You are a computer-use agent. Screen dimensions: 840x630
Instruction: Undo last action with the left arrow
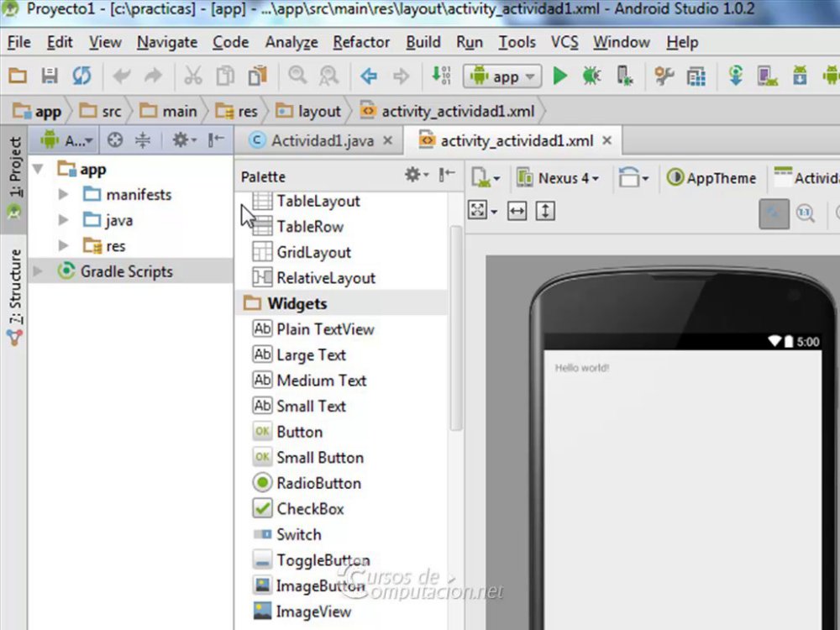click(x=122, y=76)
